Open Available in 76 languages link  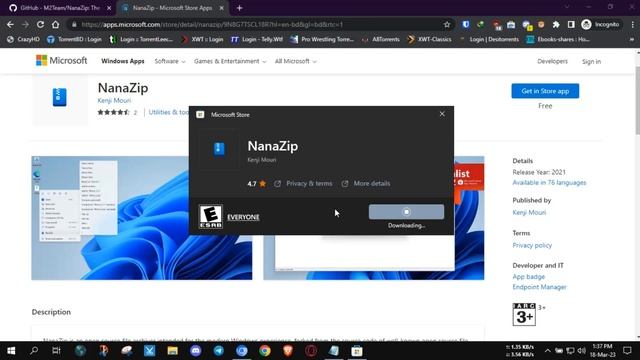[549, 183]
